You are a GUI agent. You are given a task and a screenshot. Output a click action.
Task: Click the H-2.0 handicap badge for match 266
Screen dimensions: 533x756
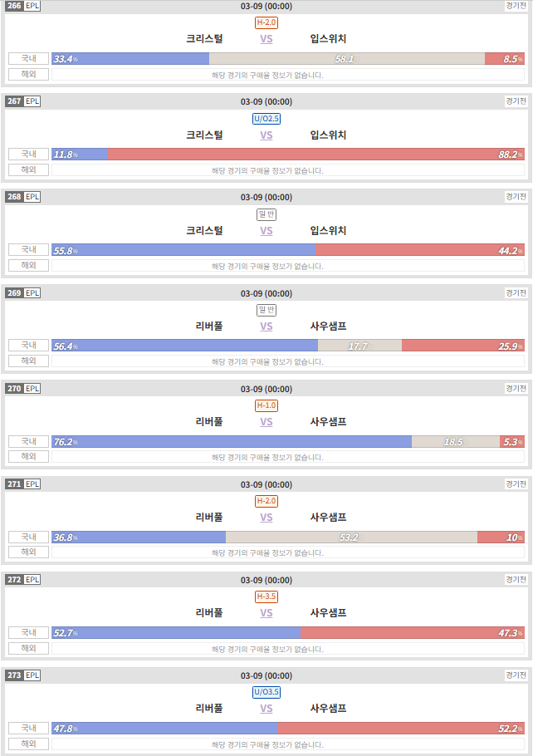266,22
